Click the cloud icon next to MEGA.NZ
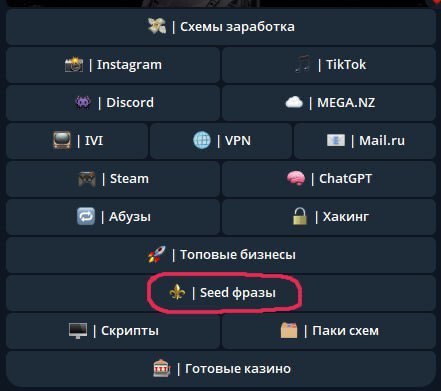Viewport: 441px width, 391px height. (294, 102)
